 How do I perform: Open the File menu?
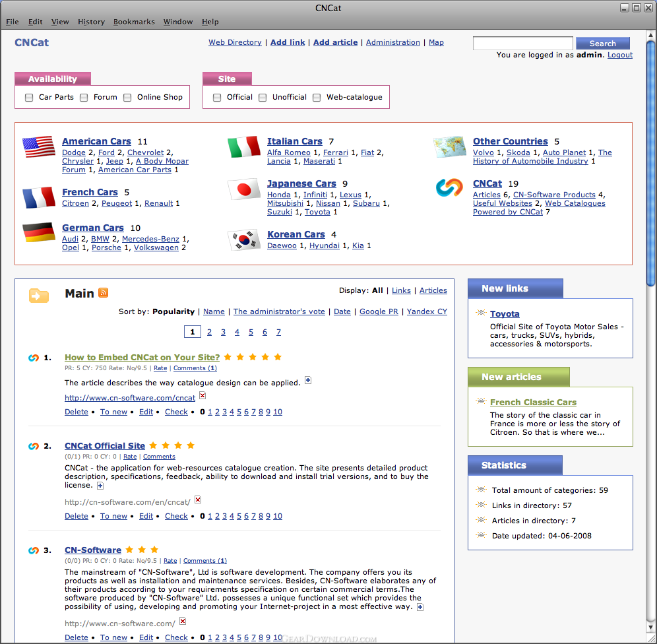[x=13, y=22]
